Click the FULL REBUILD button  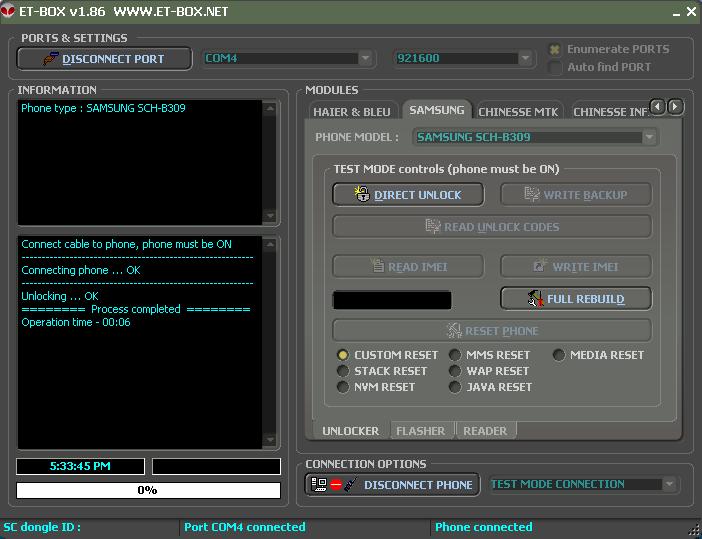[x=576, y=299]
